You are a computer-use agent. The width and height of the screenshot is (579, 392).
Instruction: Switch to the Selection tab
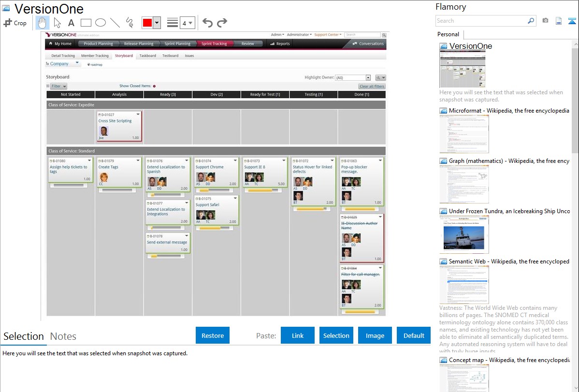coord(24,336)
